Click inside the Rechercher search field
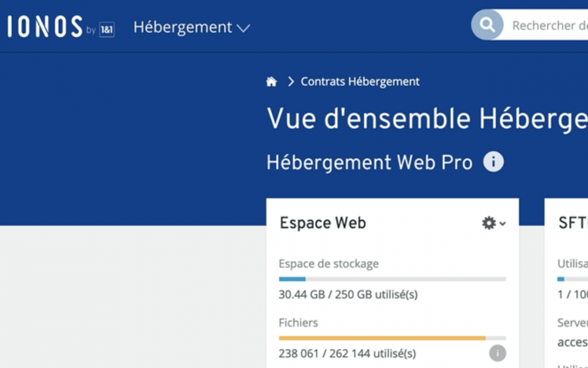588x368 pixels. coord(550,24)
